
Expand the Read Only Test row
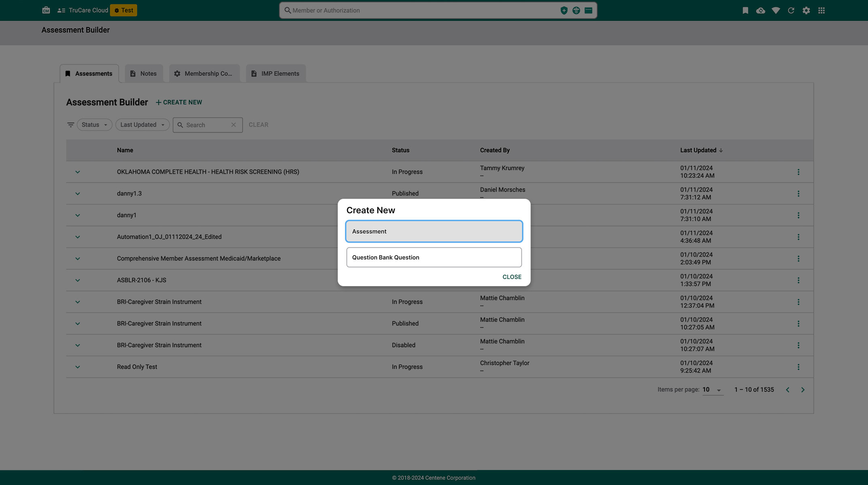pyautogui.click(x=78, y=367)
